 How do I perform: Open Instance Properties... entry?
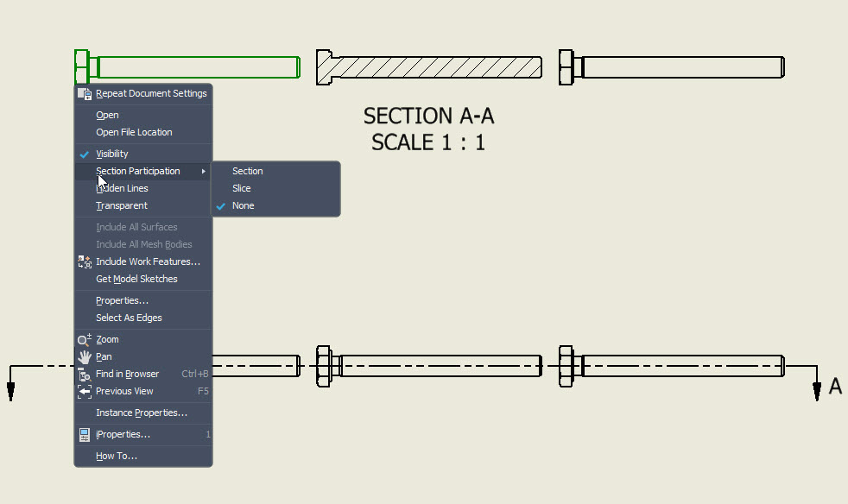click(143, 413)
